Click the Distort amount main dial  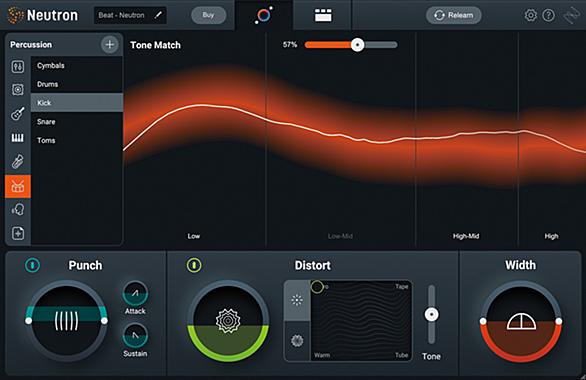click(228, 321)
